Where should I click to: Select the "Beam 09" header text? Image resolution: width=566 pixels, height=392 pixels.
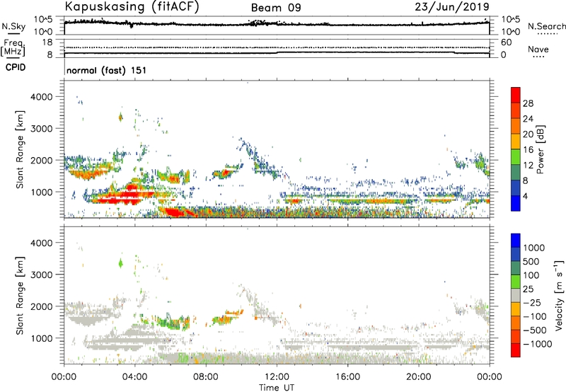276,8
